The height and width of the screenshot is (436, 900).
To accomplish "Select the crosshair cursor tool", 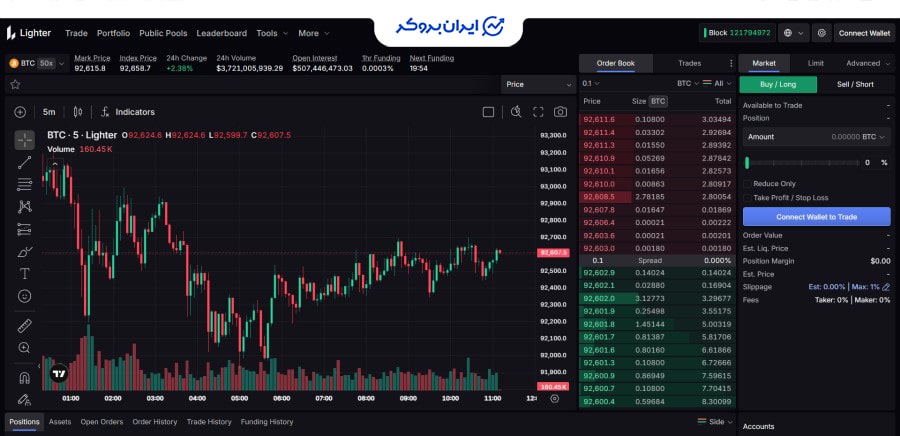I will click(25, 140).
